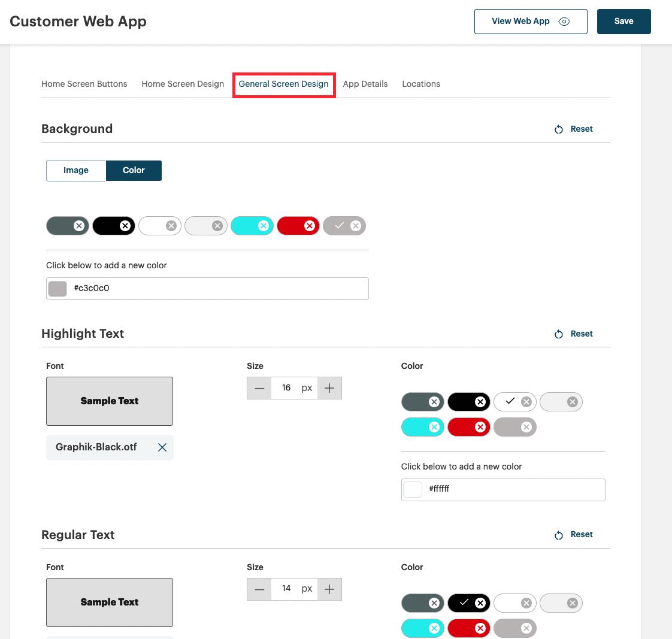The width and height of the screenshot is (672, 639).
Task: Save the Customer Web App settings
Action: [623, 21]
